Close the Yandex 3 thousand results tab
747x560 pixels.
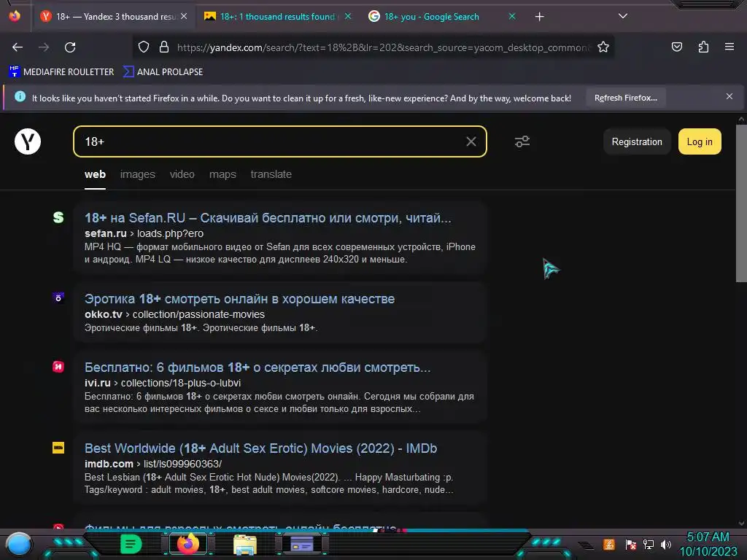pos(184,16)
